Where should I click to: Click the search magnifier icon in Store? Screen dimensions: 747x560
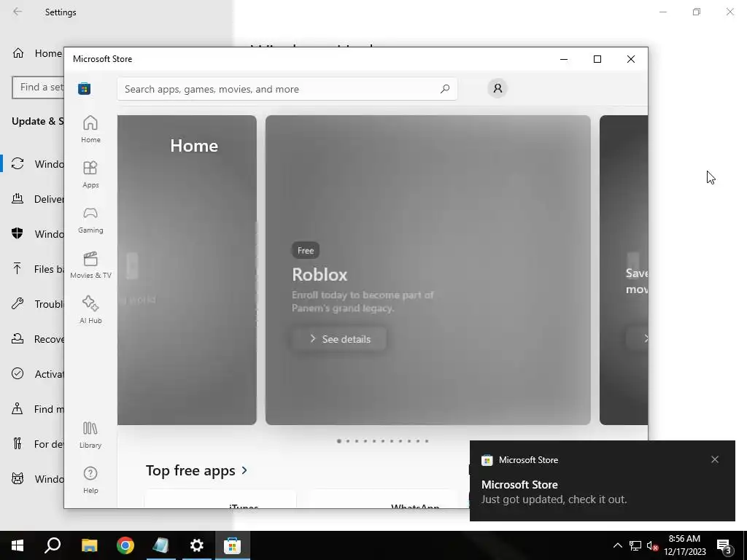point(445,88)
